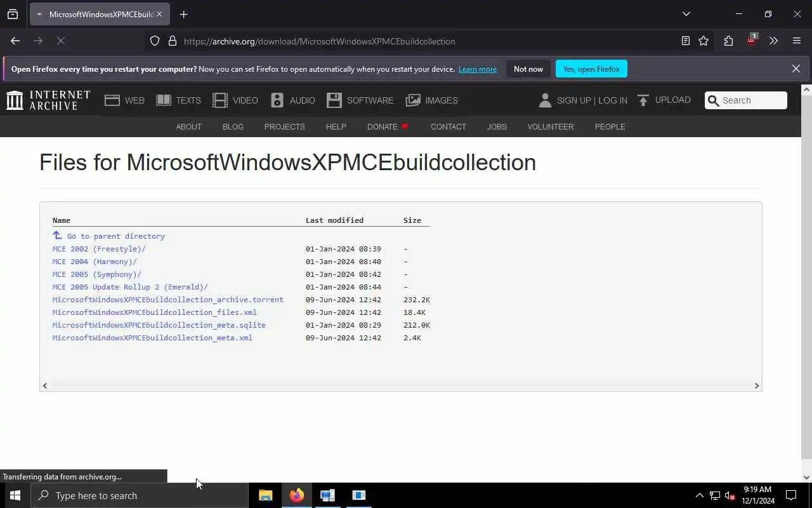This screenshot has height=508, width=812.
Task: Toggle reader view icon
Action: [x=685, y=41]
